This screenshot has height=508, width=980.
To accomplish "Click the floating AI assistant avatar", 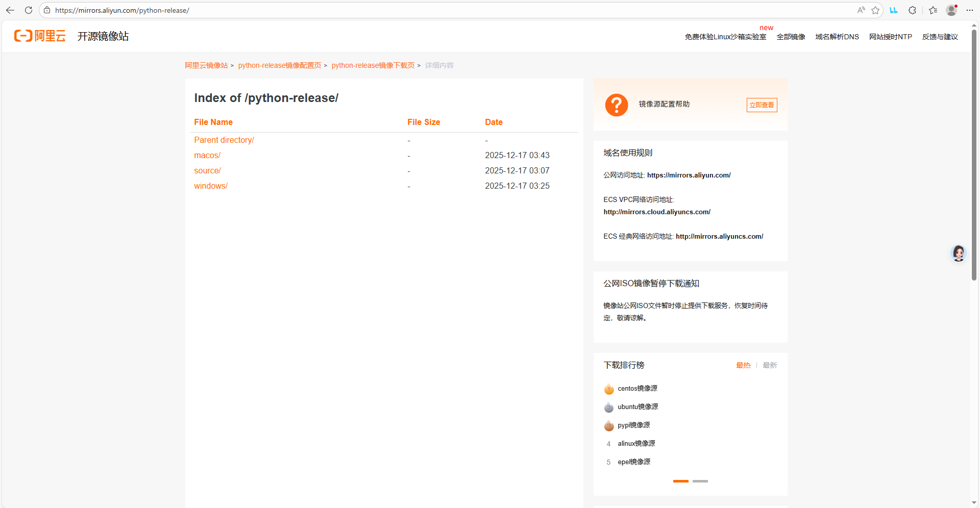I will tap(958, 253).
